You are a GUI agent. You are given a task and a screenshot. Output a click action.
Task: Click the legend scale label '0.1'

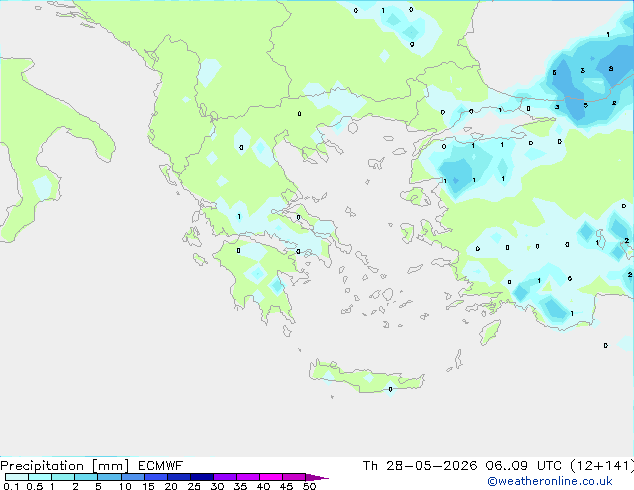coord(11,486)
